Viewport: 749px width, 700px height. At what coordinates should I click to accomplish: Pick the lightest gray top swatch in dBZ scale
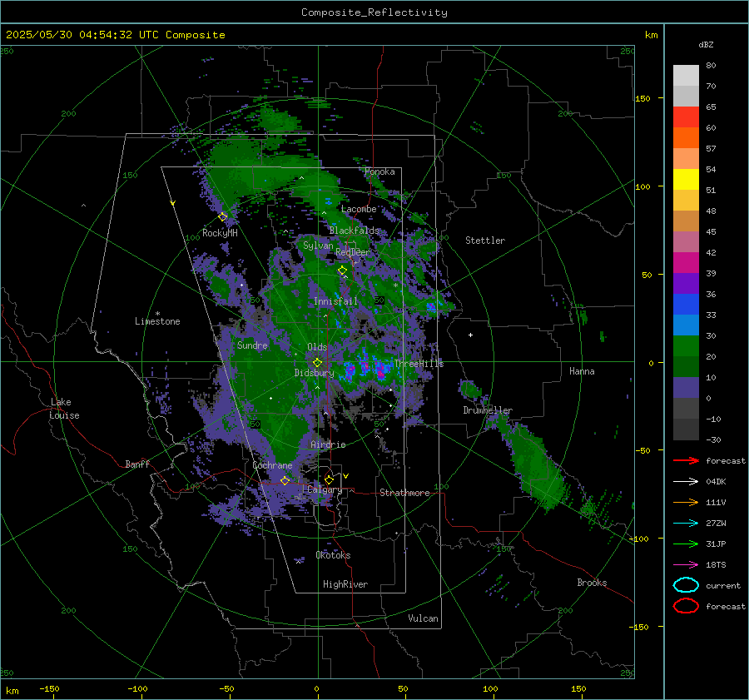click(686, 76)
